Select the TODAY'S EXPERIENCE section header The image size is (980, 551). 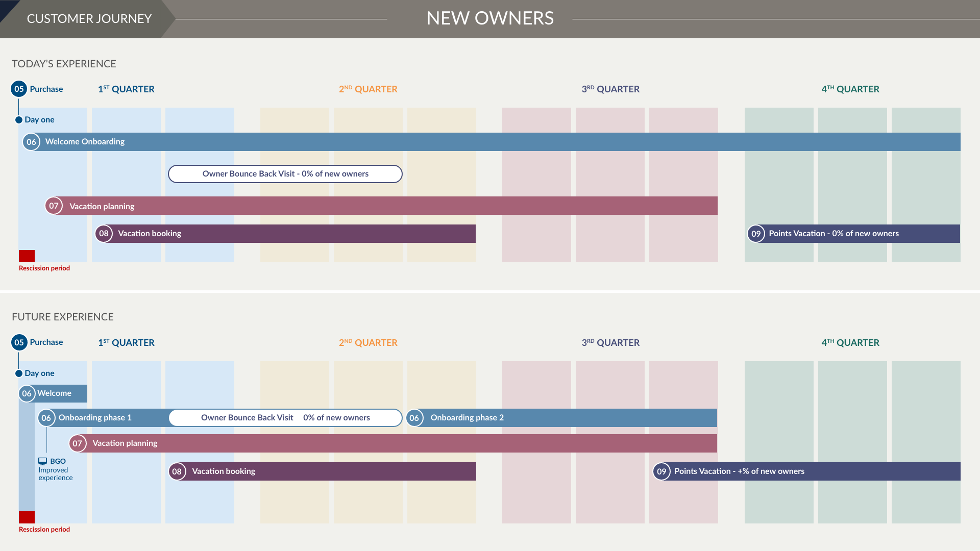coord(64,64)
